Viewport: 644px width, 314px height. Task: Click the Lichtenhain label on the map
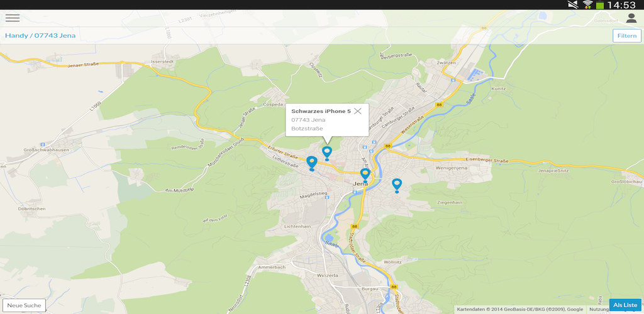click(x=297, y=226)
